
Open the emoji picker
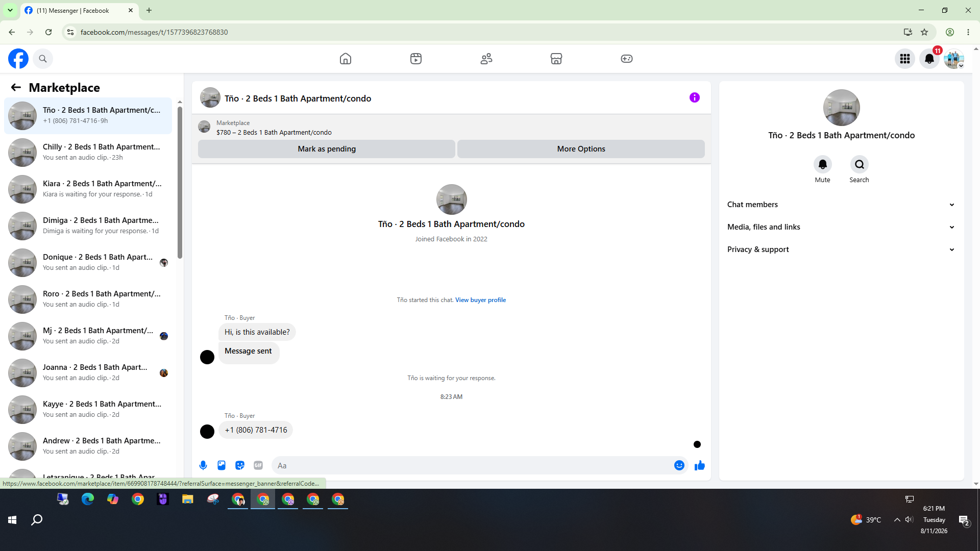point(679,465)
